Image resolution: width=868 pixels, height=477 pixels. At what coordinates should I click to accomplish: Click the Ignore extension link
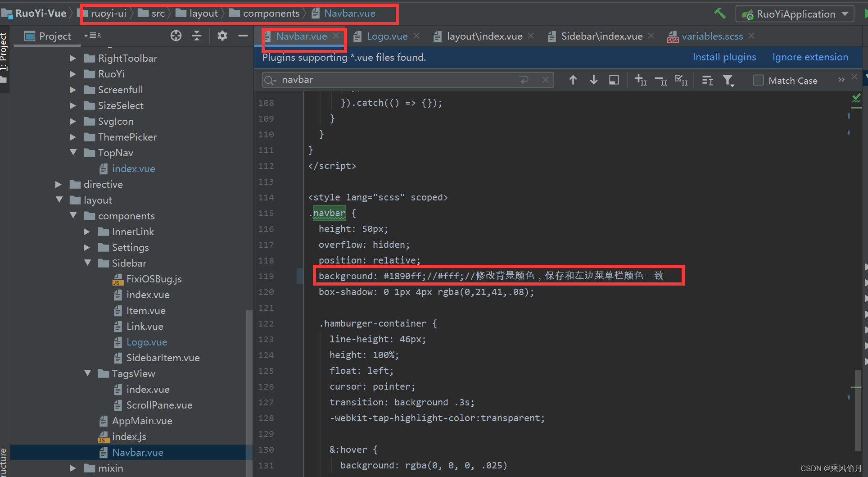coord(810,57)
